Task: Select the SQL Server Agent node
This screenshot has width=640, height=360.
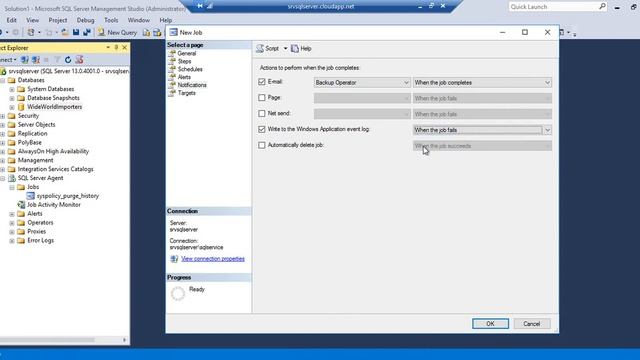Action: pyautogui.click(x=40, y=178)
